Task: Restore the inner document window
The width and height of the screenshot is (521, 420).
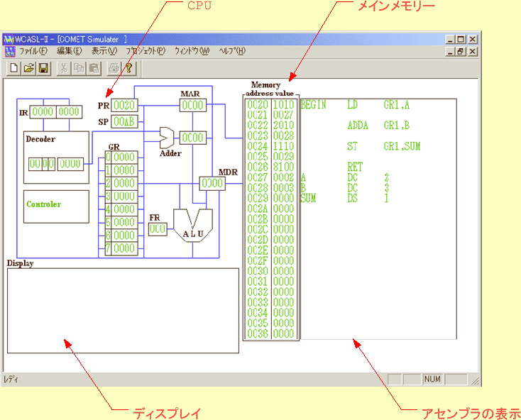Action: [461, 51]
